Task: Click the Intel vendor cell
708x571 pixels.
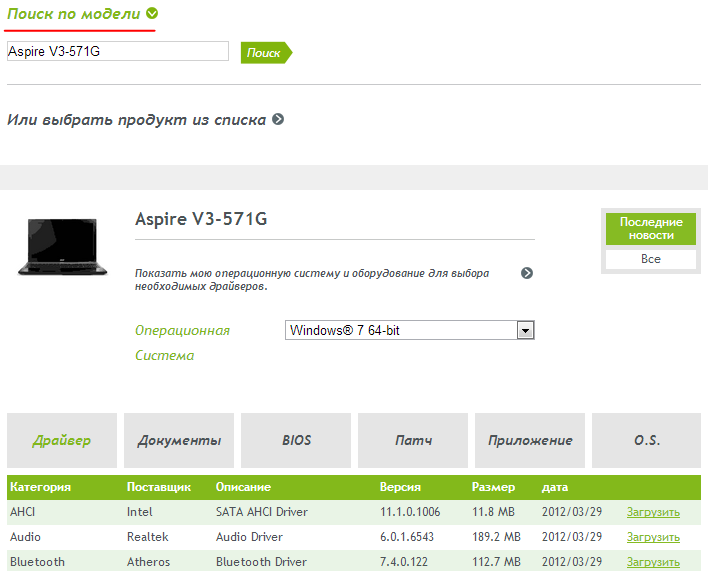Action: pyautogui.click(x=140, y=512)
